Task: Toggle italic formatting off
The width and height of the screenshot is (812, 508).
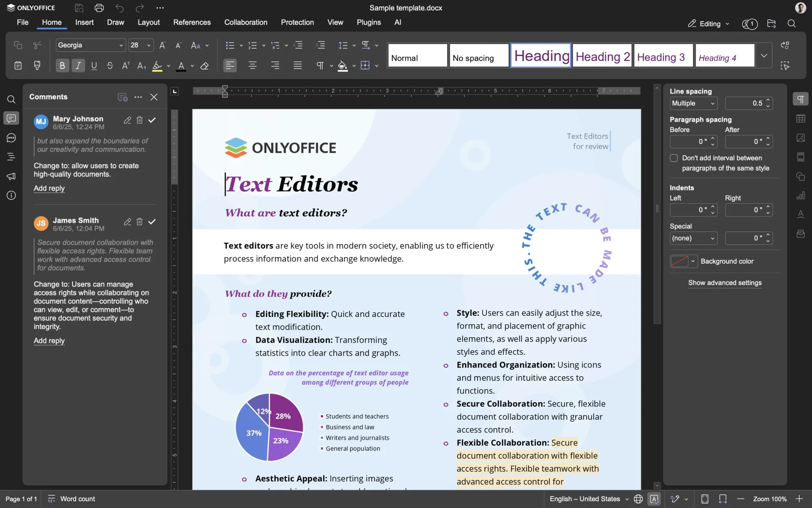Action: pyautogui.click(x=78, y=66)
